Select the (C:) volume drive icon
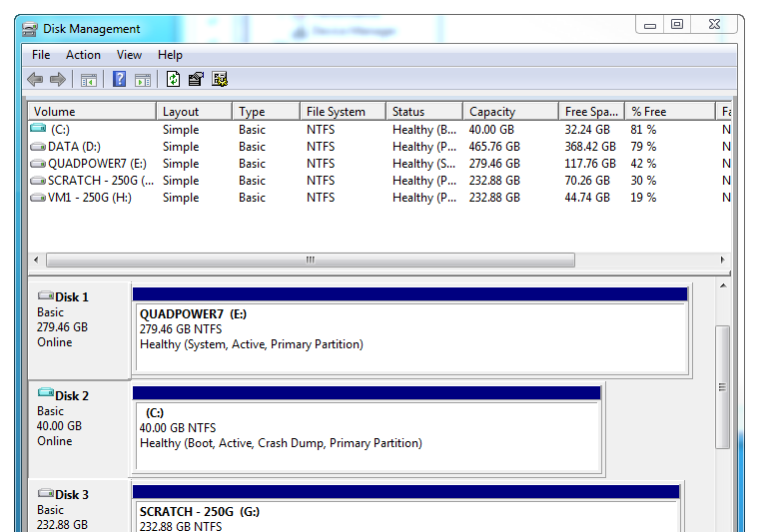 tap(38, 129)
